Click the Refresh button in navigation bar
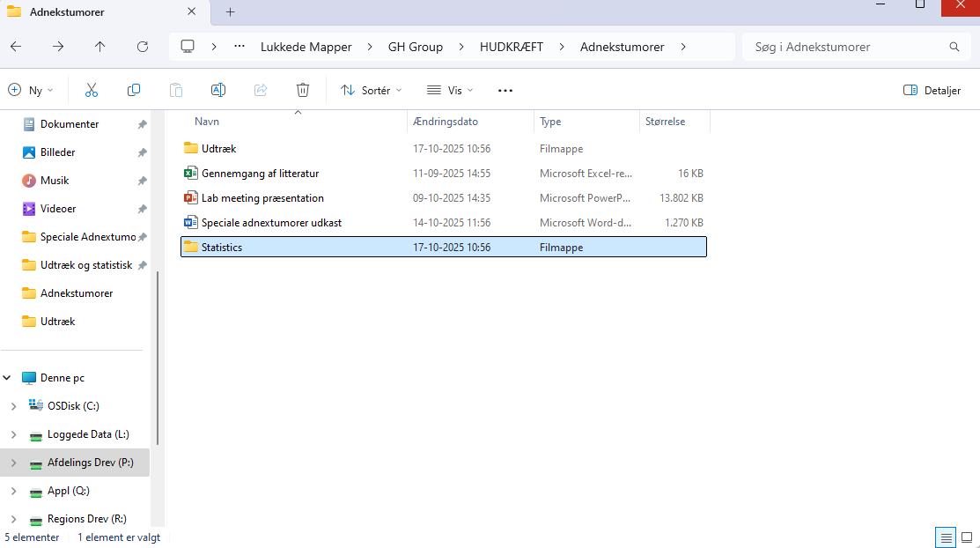This screenshot has height=548, width=980. click(143, 47)
